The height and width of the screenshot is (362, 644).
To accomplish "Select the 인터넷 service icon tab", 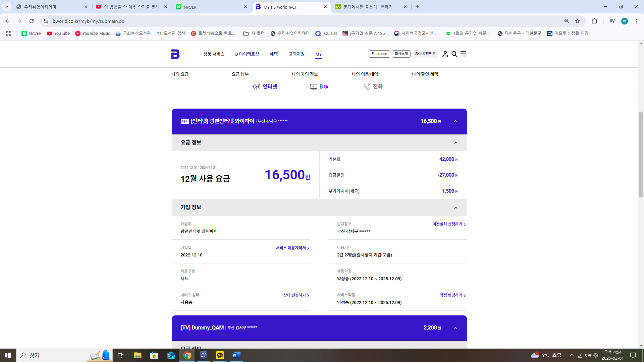I will click(265, 87).
